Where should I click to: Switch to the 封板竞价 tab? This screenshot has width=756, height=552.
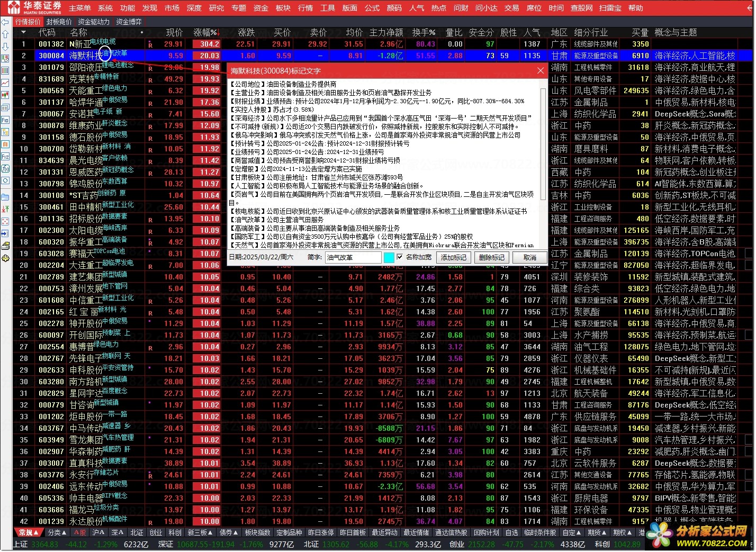click(59, 22)
